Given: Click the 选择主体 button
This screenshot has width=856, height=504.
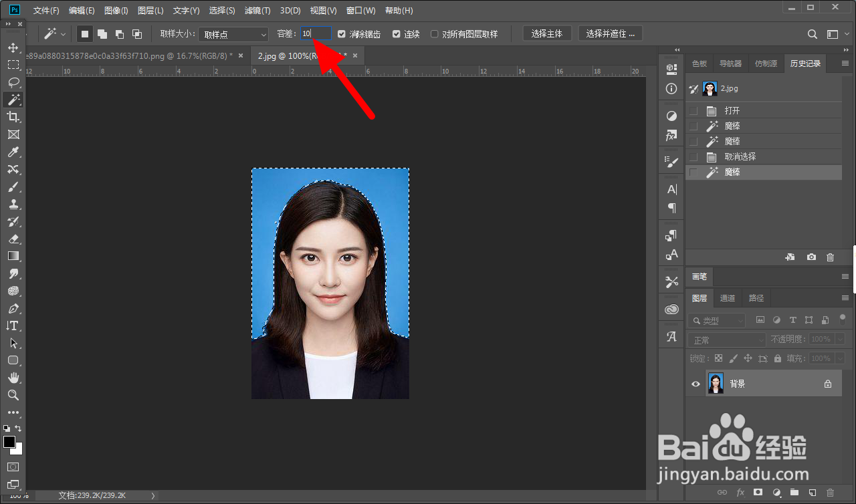Looking at the screenshot, I should click(x=547, y=33).
